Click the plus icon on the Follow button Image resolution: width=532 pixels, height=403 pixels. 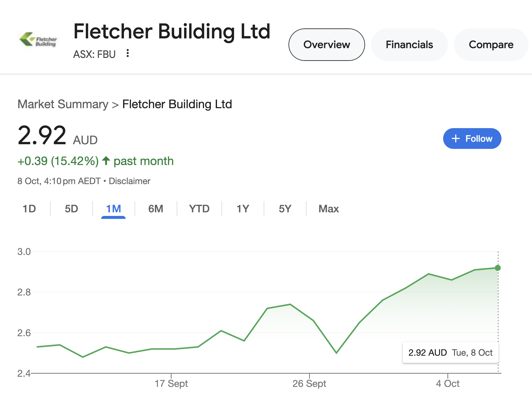coord(455,139)
